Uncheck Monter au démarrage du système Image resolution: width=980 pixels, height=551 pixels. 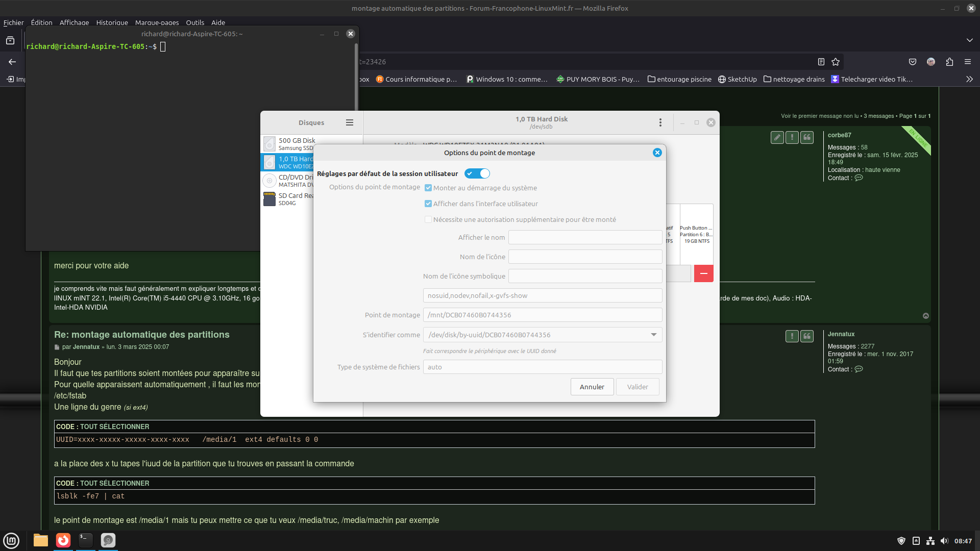(428, 188)
